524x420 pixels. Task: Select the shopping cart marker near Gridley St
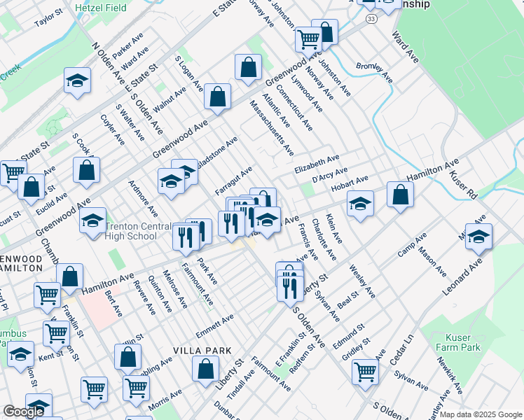click(x=365, y=372)
